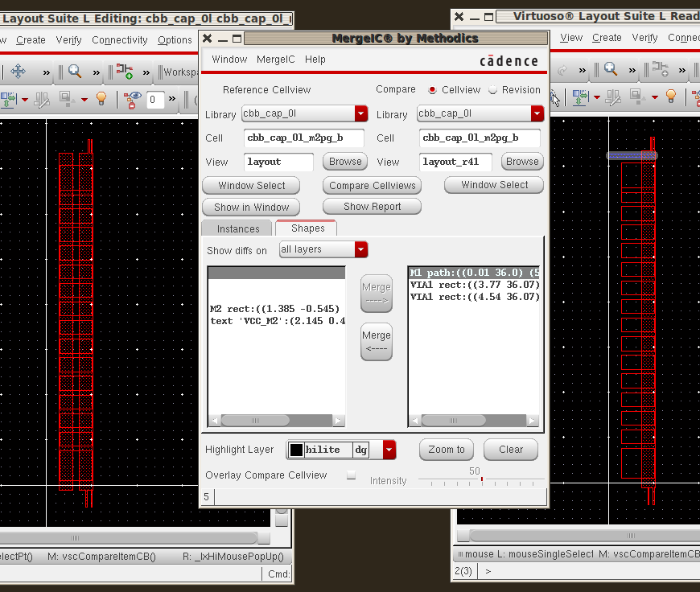Select the M2 rect entry in left diff list
This screenshot has height=592, width=700.
click(274, 309)
